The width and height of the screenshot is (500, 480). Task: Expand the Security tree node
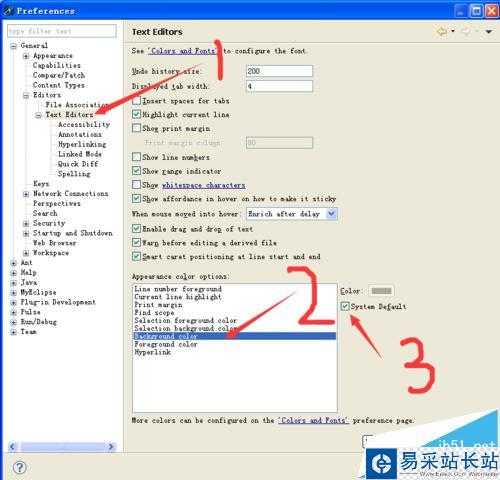26,223
